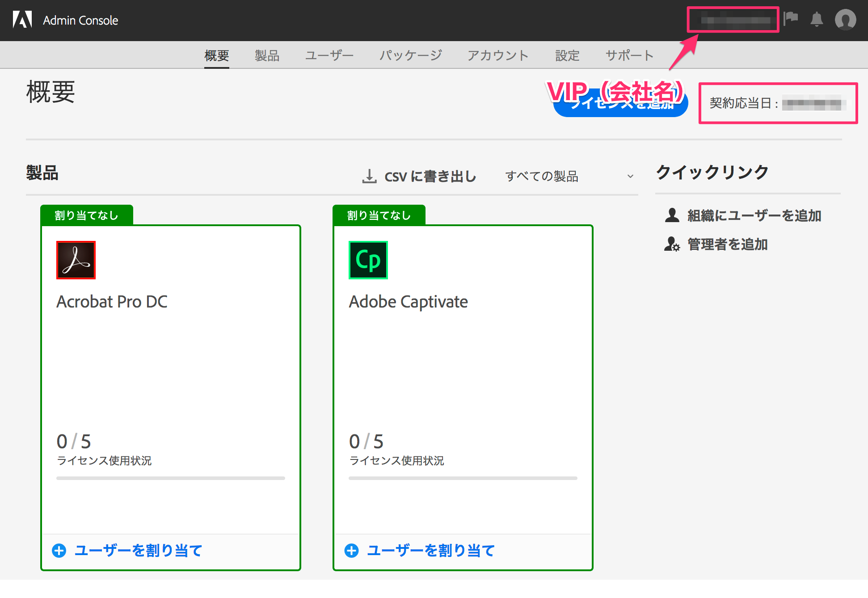Click plus icon on Adobe Captivate card
868x598 pixels.
pyautogui.click(x=351, y=551)
